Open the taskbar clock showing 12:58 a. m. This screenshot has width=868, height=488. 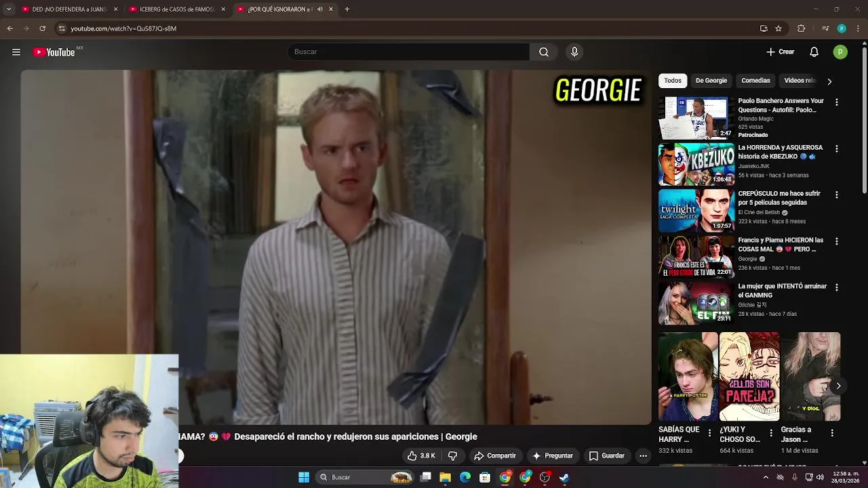click(x=845, y=477)
